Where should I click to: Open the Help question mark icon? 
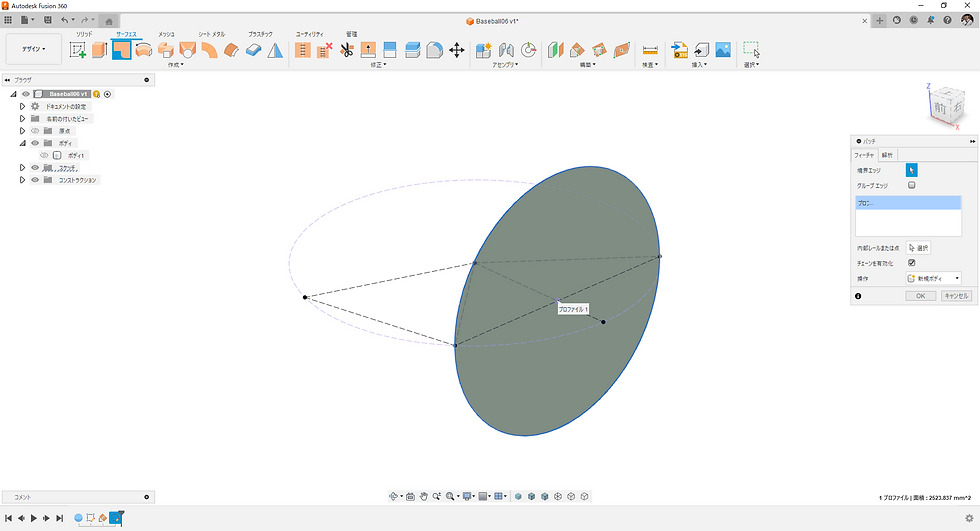point(948,20)
